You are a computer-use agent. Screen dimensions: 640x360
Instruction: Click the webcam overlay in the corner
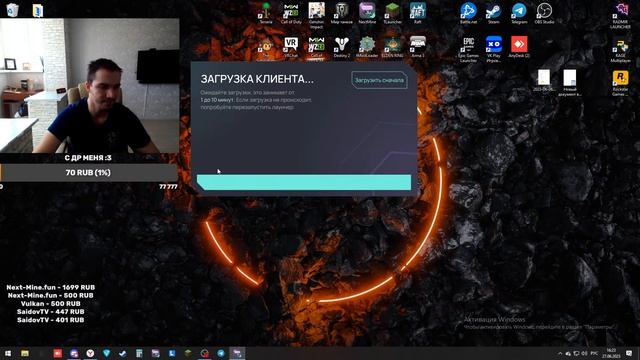click(x=89, y=85)
